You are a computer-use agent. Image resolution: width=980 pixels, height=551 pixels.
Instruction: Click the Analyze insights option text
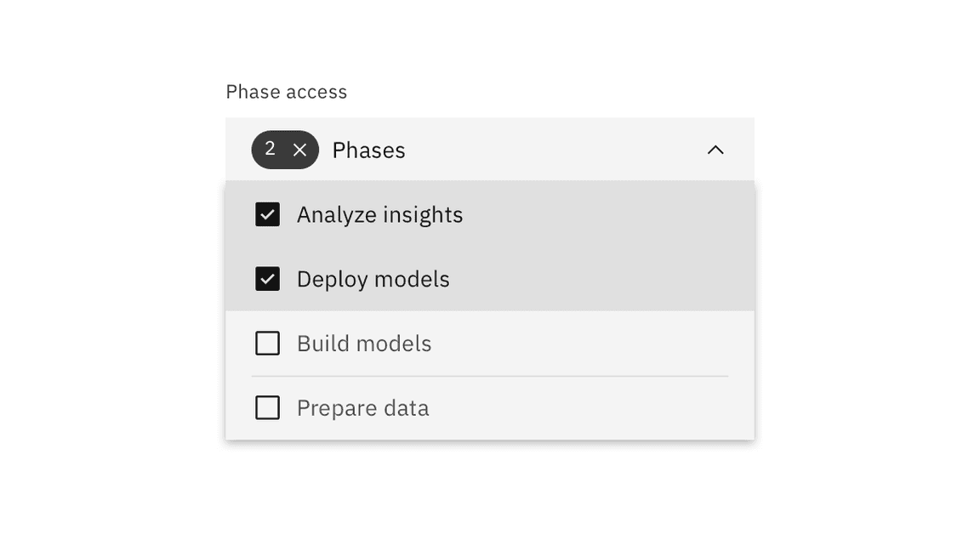379,214
